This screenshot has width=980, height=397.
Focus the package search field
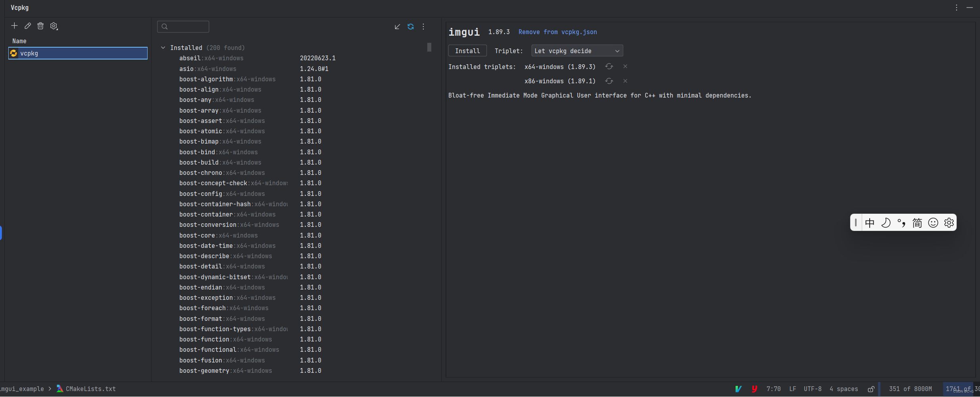pos(183,27)
